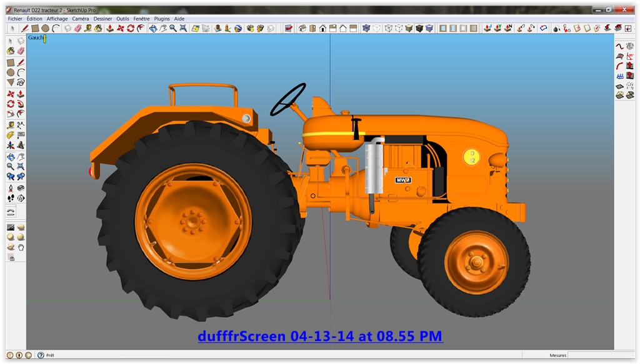Pick the Line pencil tool in top toolbar
The image size is (640, 364).
coord(25,28)
